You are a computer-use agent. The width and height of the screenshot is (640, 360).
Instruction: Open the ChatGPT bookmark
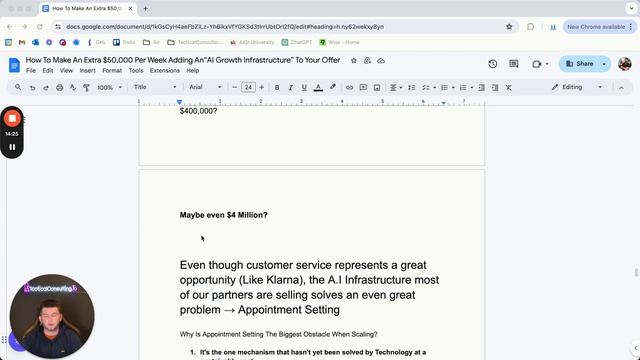[297, 42]
